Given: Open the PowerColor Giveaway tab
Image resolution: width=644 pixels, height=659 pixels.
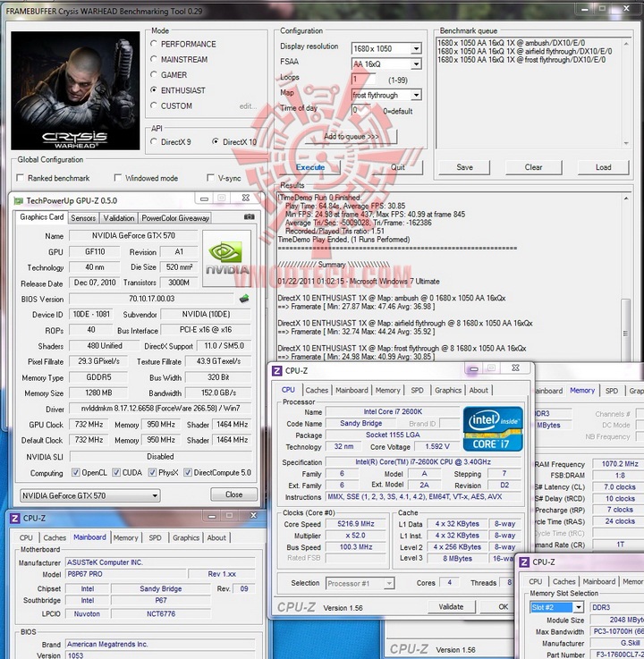Looking at the screenshot, I should click(x=175, y=218).
